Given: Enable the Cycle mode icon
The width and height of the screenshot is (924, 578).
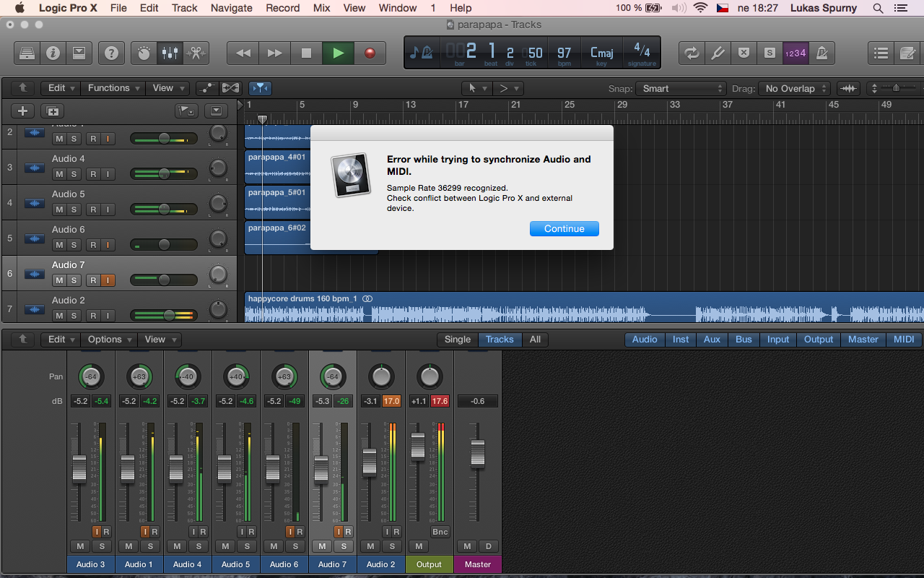Looking at the screenshot, I should coord(692,53).
